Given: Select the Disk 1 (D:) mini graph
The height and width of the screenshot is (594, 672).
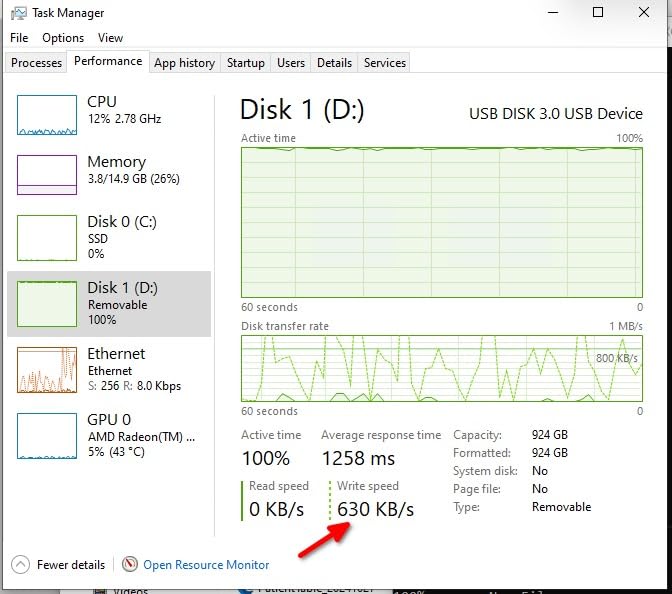Looking at the screenshot, I should coord(47,304).
